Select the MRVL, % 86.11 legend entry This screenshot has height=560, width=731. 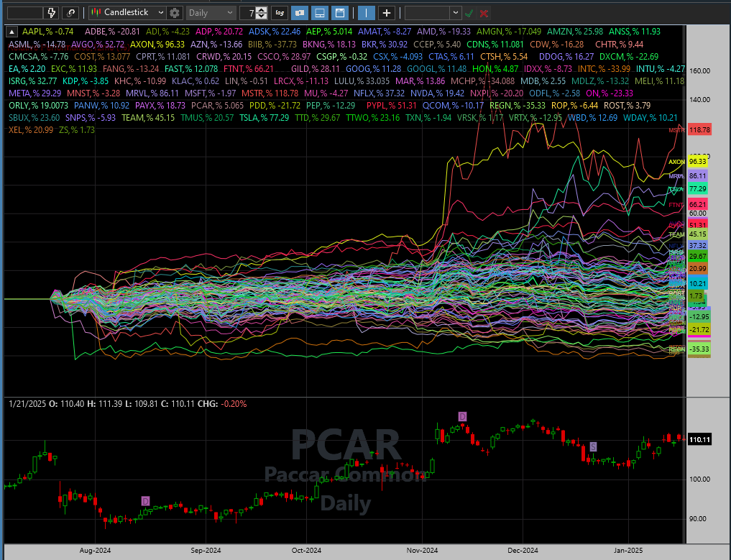click(x=152, y=93)
